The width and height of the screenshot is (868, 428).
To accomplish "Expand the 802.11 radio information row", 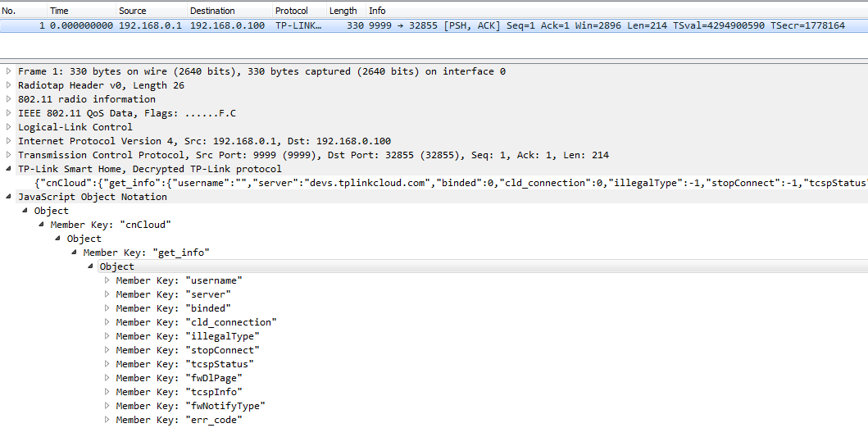I will click(x=9, y=99).
